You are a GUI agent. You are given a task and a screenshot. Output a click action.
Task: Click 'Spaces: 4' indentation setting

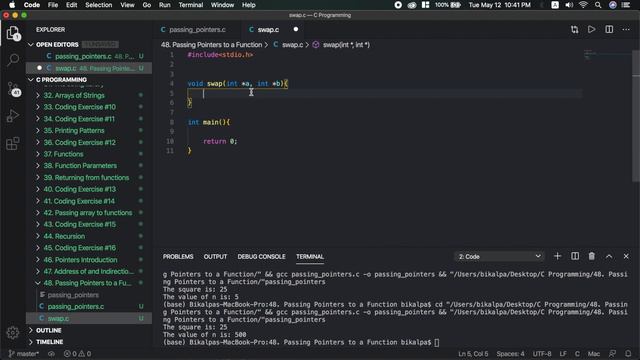[510, 354]
